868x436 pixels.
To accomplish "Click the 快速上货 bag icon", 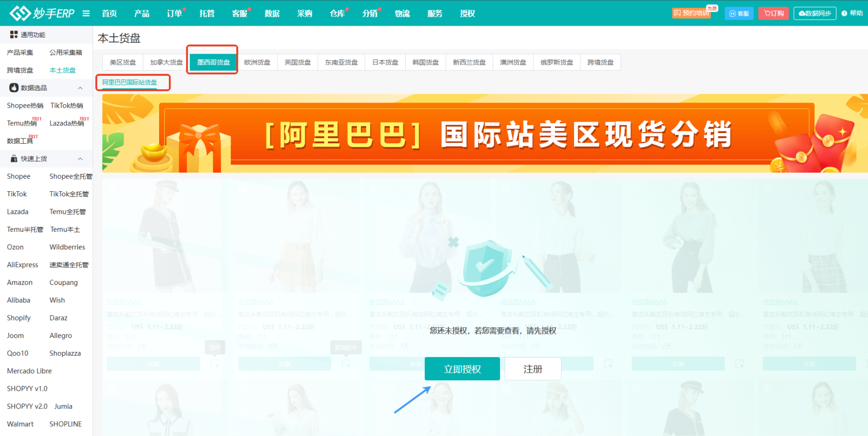I will 14,159.
